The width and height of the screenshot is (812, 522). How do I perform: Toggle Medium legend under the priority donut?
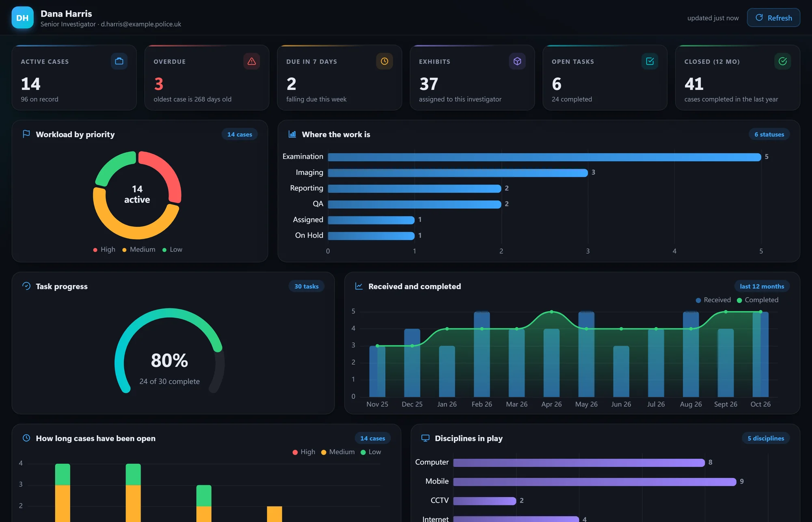coord(139,250)
